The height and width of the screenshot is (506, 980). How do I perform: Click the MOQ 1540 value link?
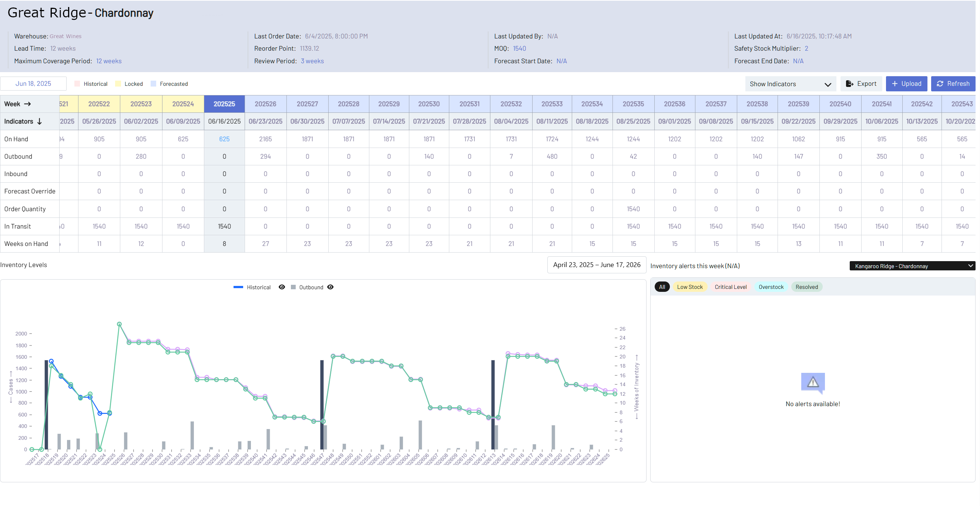pyautogui.click(x=519, y=48)
